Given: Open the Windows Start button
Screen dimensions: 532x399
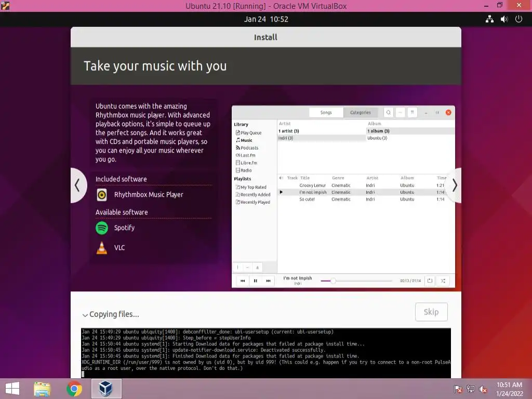Looking at the screenshot, I should click(x=12, y=389).
